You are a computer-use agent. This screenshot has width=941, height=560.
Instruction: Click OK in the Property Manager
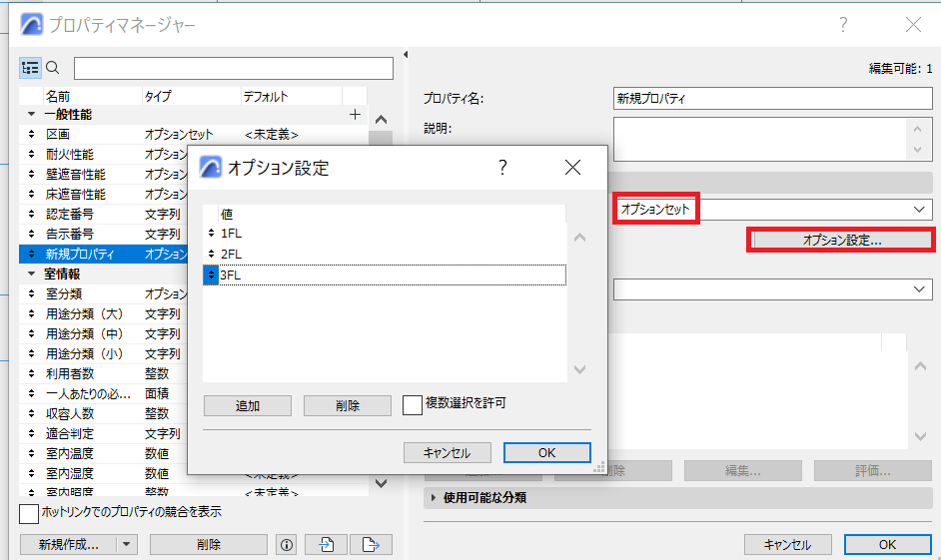(888, 544)
